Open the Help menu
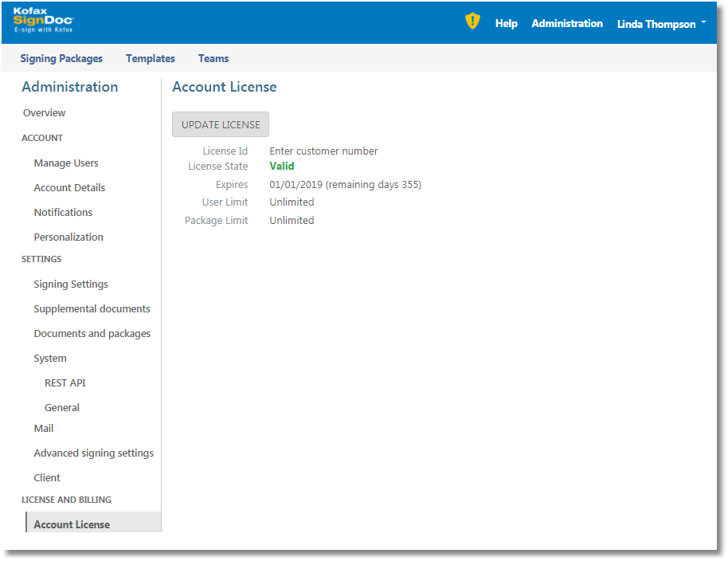This screenshot has height=561, width=728. (x=506, y=24)
